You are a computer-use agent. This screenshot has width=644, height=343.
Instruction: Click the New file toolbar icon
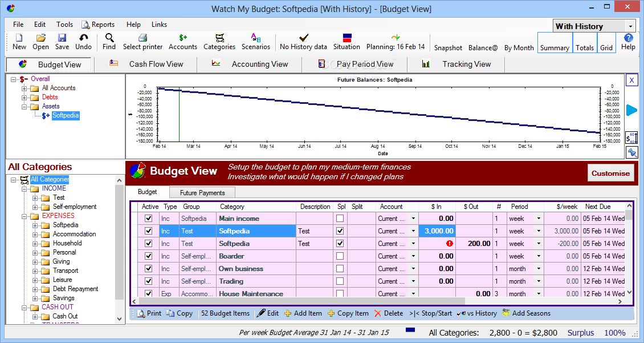pos(19,42)
